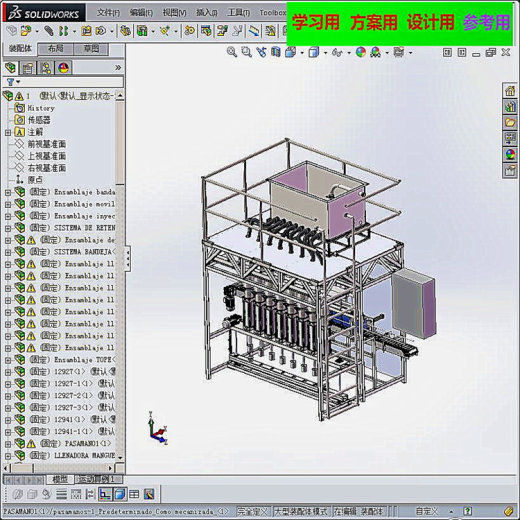Click the View Orientation cube icon
The height and width of the screenshot is (520, 520).
click(x=290, y=52)
